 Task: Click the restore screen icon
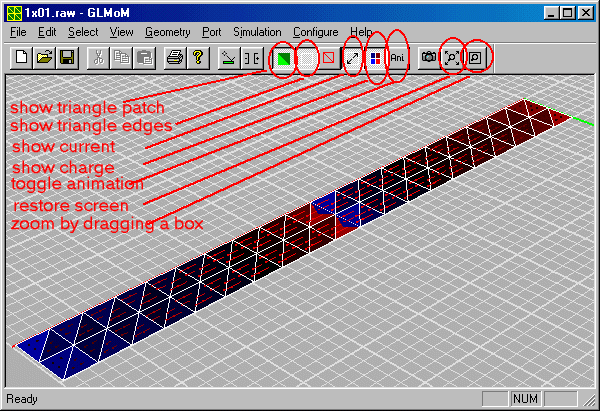[451, 58]
